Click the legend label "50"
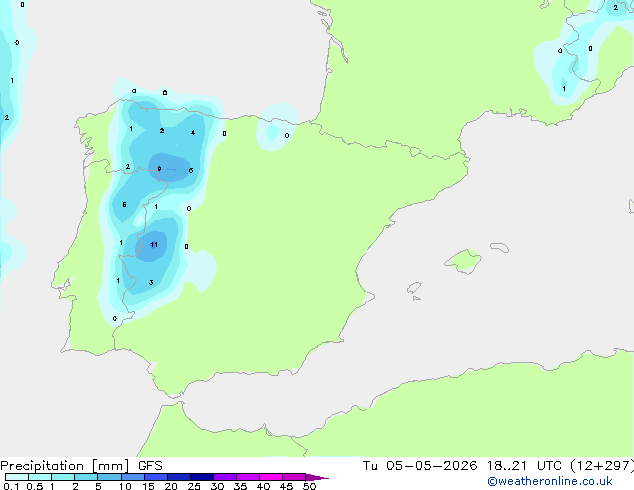 click(x=309, y=486)
